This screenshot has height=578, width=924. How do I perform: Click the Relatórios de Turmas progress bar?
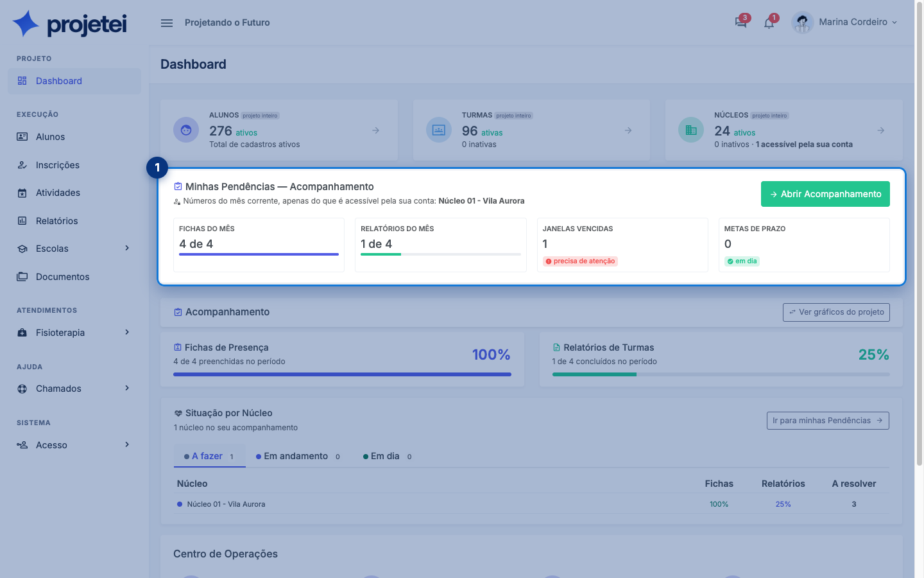click(721, 374)
